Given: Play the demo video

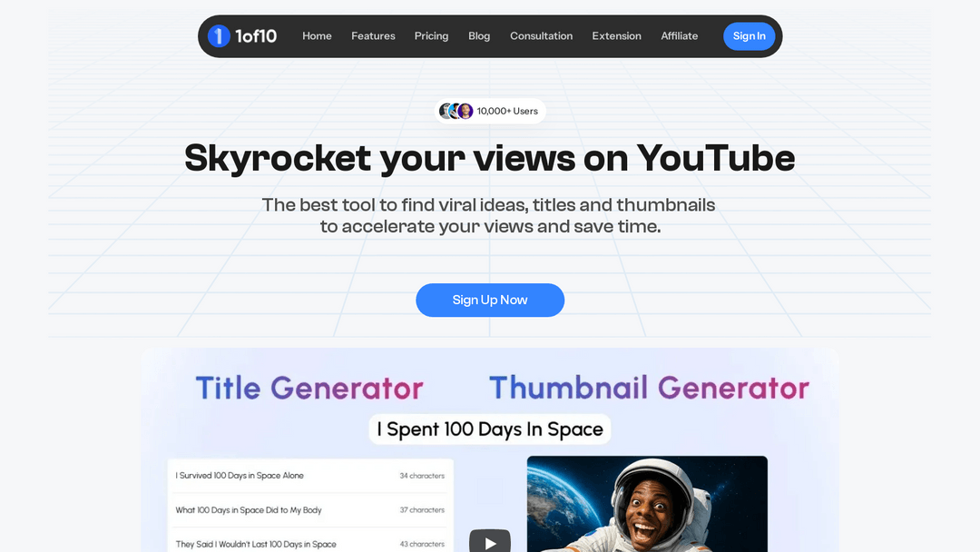Looking at the screenshot, I should [x=490, y=541].
